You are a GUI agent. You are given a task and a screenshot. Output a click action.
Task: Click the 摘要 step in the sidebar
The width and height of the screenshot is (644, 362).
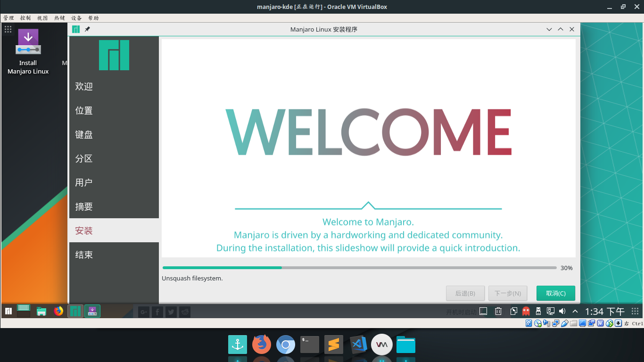(x=114, y=206)
